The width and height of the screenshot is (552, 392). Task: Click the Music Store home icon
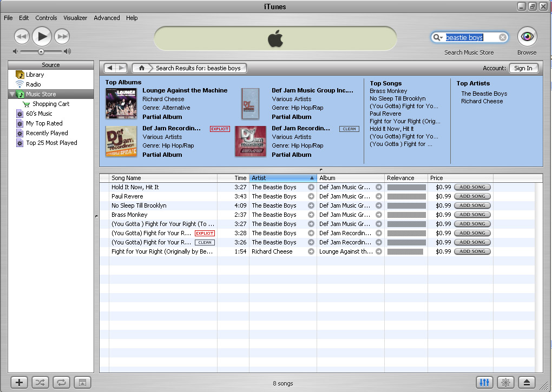(x=142, y=68)
